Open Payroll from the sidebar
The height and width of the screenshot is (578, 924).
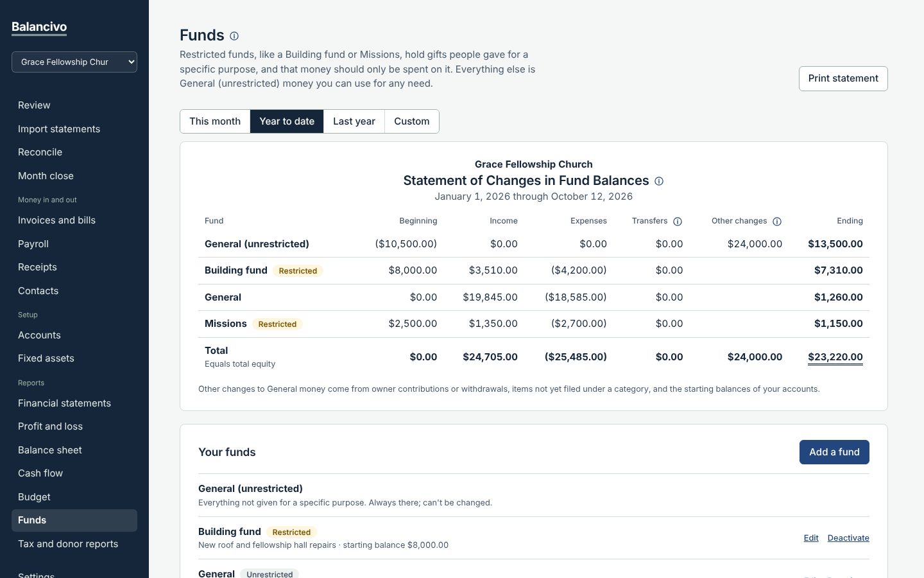74,244
